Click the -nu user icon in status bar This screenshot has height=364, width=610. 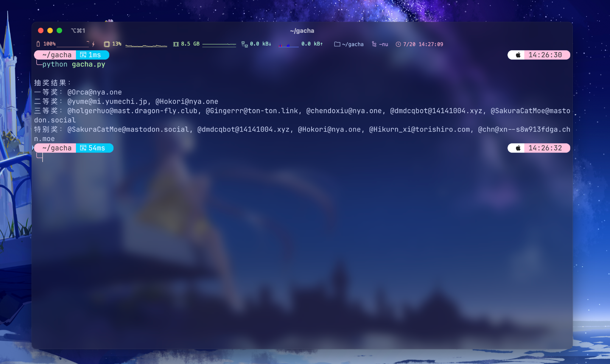pyautogui.click(x=375, y=44)
